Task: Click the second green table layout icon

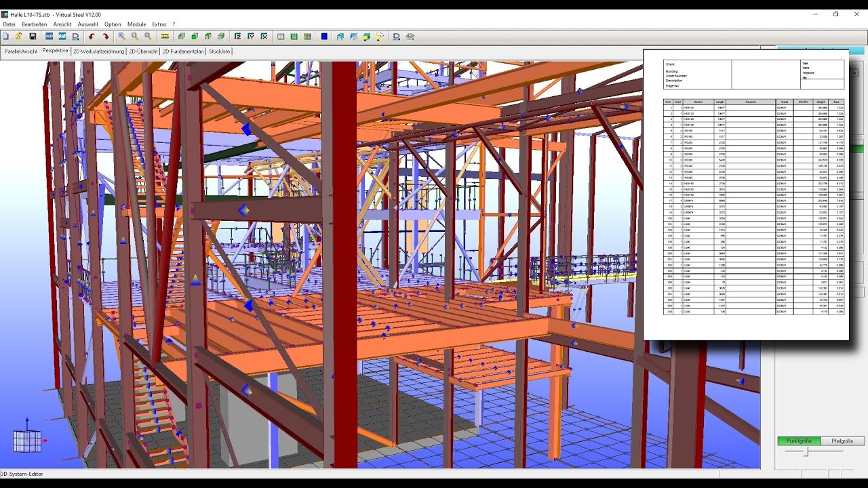Action: coord(294,36)
